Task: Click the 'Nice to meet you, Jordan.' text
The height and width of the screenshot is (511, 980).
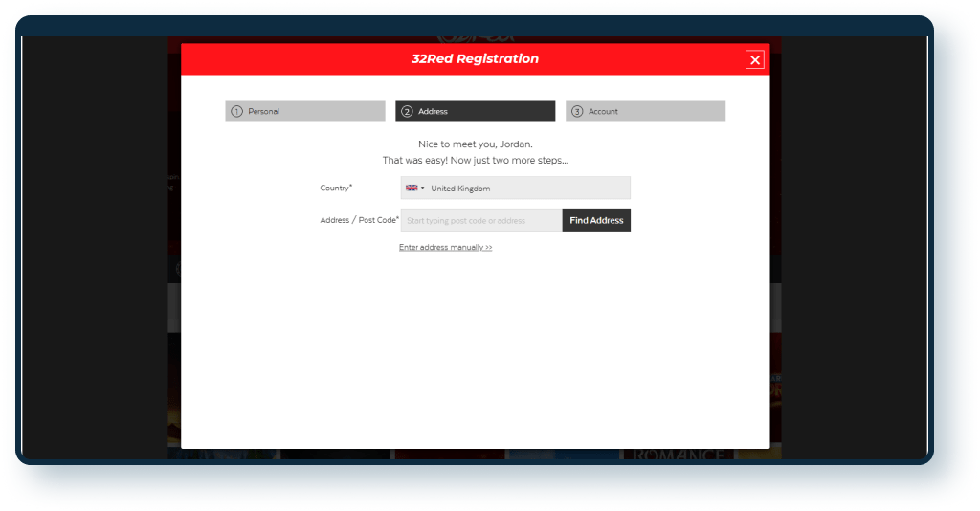Action: click(x=475, y=144)
